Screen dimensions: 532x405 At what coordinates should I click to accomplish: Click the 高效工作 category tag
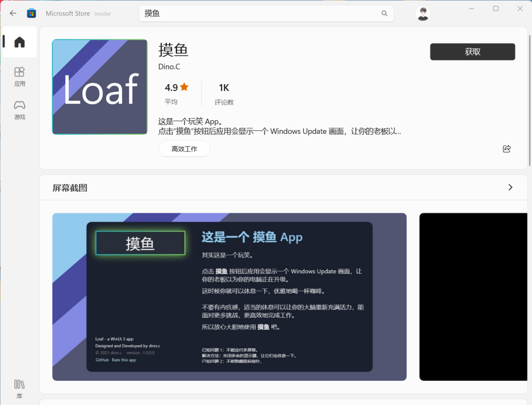coord(184,149)
